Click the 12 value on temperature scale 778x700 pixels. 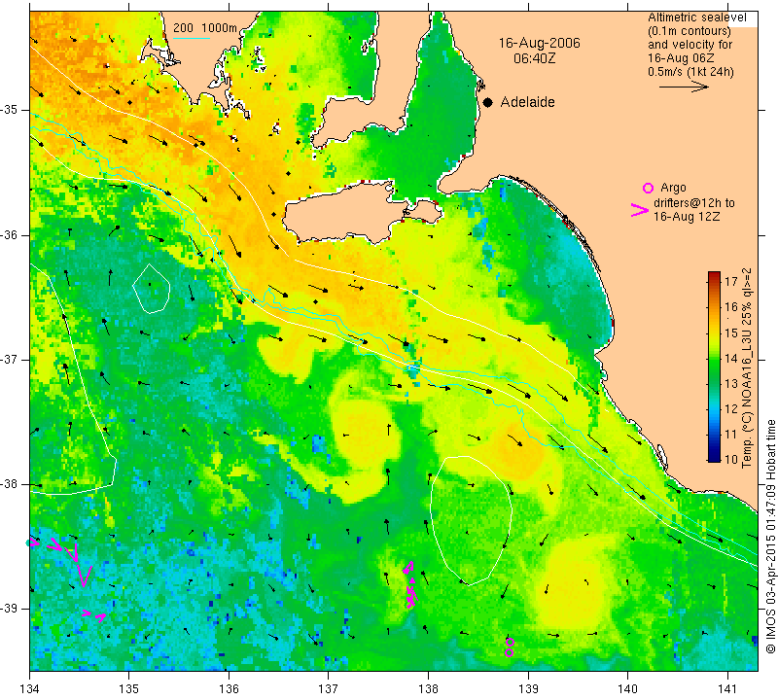coord(731,408)
